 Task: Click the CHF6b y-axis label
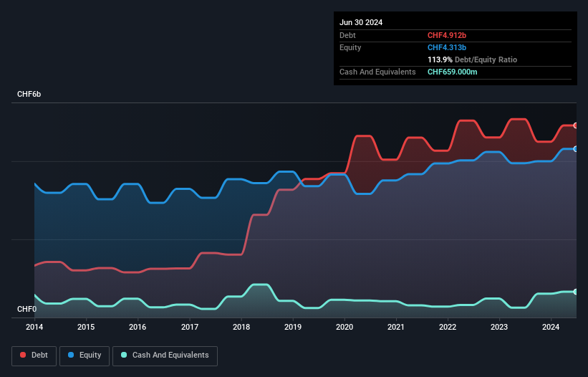tap(29, 94)
